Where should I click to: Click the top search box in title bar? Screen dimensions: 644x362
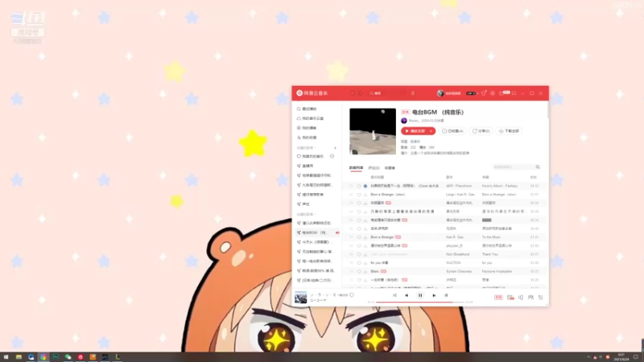(387, 93)
